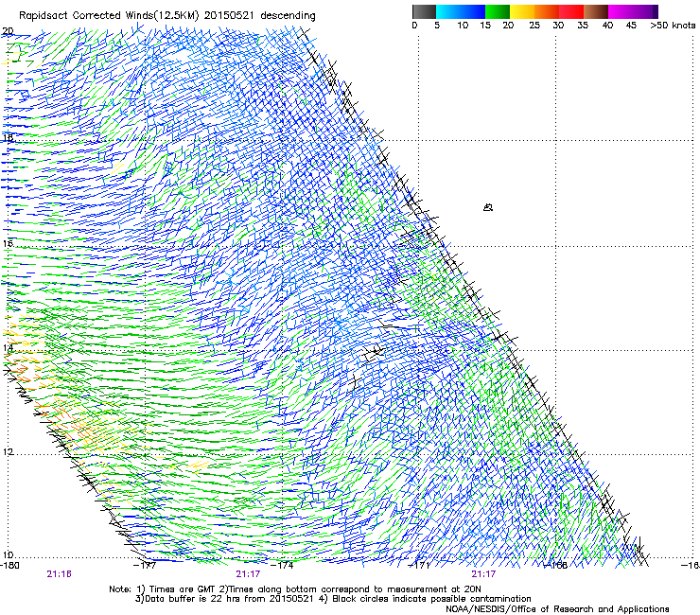Screen dimensions: 700x615
Task: Click the cyan-to-blue 5-15 knots legend segment
Action: coord(461,11)
